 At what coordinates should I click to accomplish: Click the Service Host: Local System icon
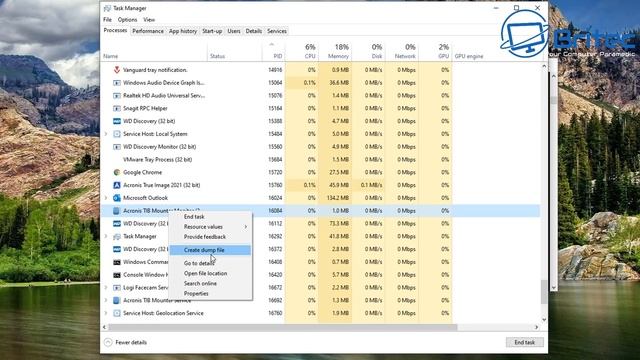(x=117, y=134)
